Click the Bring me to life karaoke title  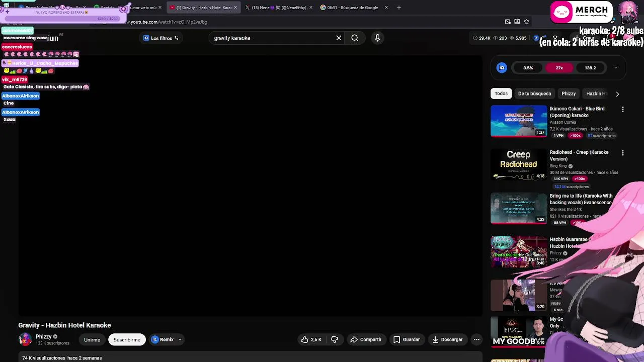[581, 199]
